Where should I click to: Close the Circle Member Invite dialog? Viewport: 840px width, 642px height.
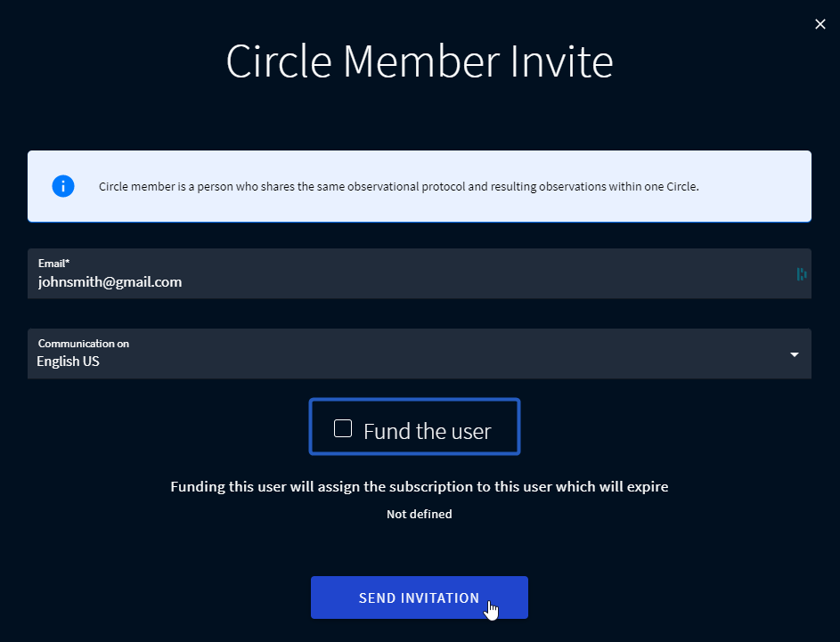point(820,24)
